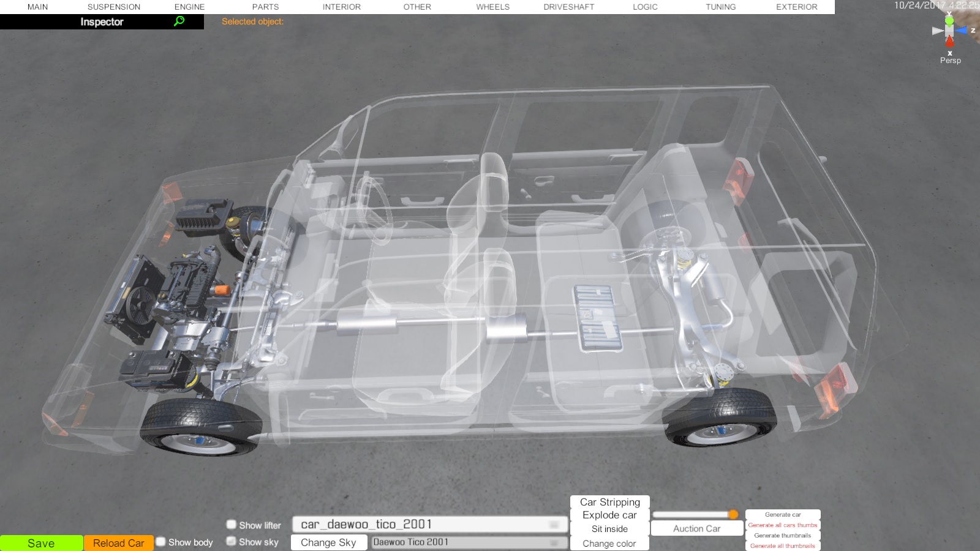The image size is (980, 551).
Task: Click the blue Z-axis cone on gizmo
Action: (962, 31)
